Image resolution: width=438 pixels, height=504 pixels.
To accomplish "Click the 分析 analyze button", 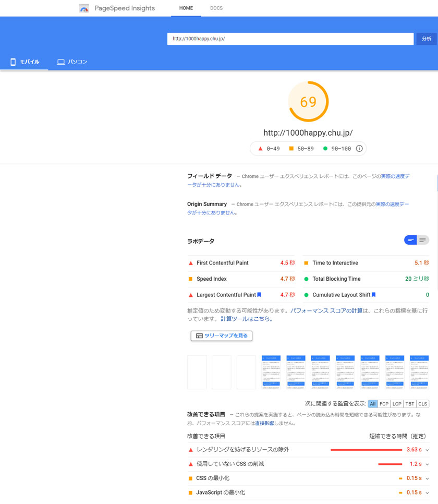I will pyautogui.click(x=427, y=39).
